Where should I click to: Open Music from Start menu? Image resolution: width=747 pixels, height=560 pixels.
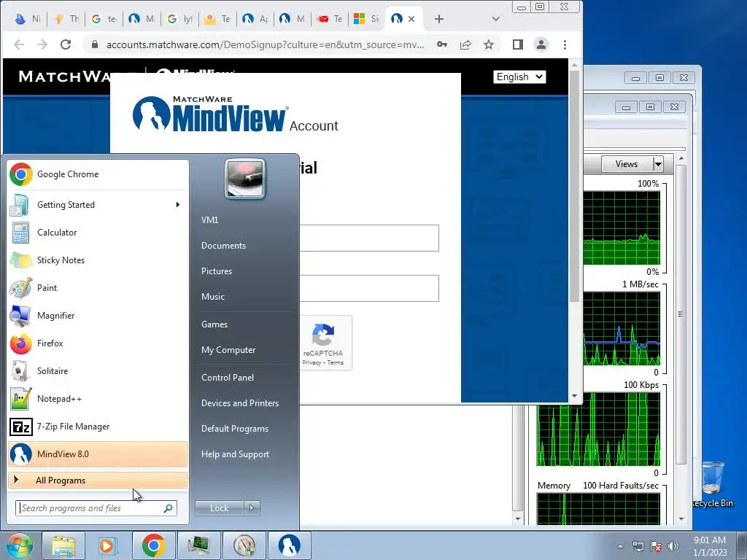click(213, 297)
